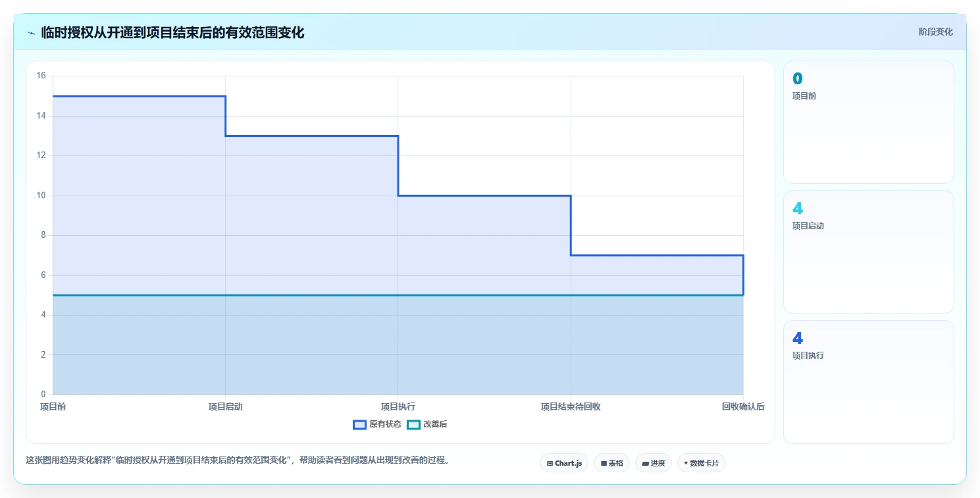Click the y-axis value 10

coord(41,196)
